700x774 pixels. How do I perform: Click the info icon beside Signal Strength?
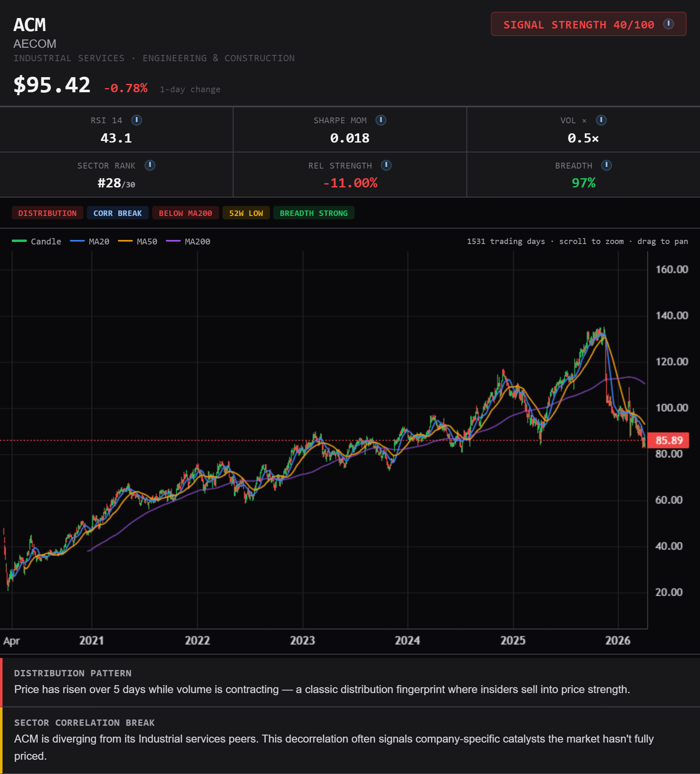click(x=669, y=24)
